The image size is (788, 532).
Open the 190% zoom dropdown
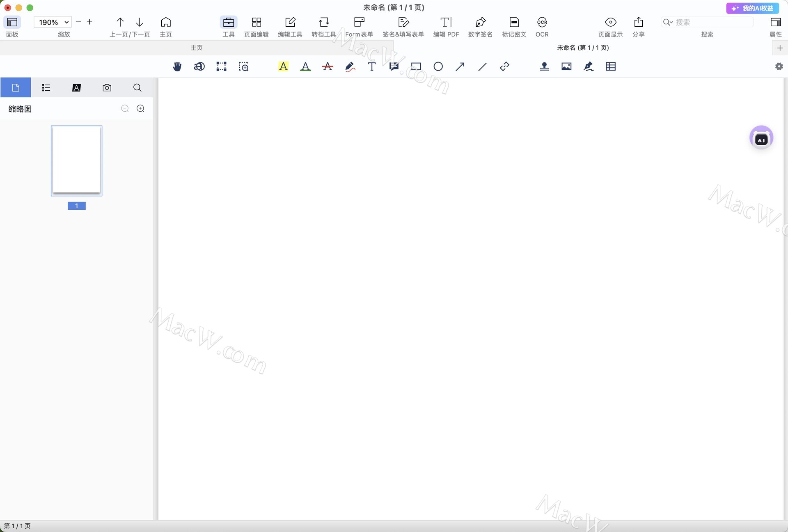point(53,22)
